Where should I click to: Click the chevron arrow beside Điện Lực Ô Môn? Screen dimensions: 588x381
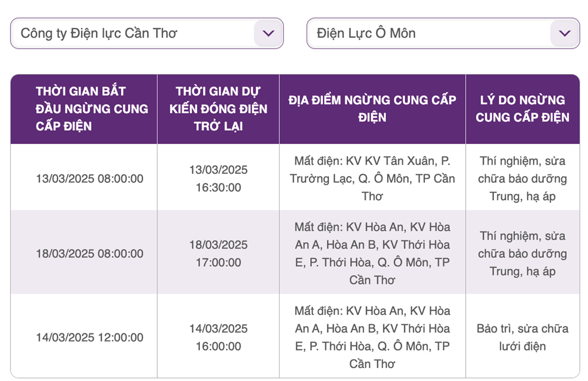[564, 33]
